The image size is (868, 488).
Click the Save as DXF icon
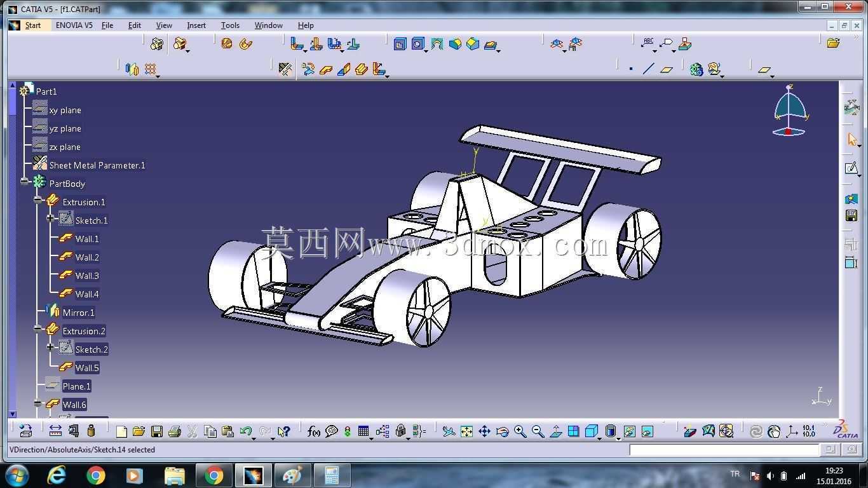pyautogui.click(x=851, y=215)
